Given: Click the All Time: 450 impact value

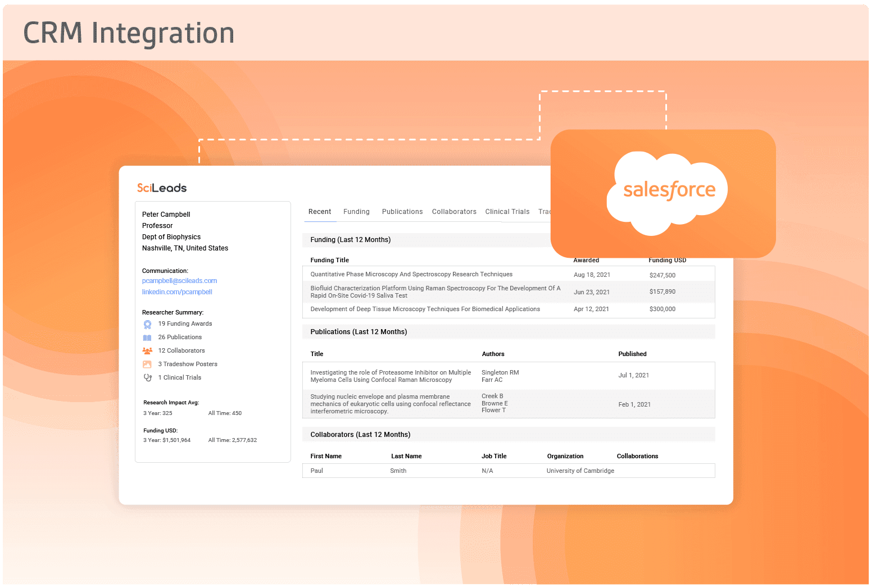Looking at the screenshot, I should 225,413.
